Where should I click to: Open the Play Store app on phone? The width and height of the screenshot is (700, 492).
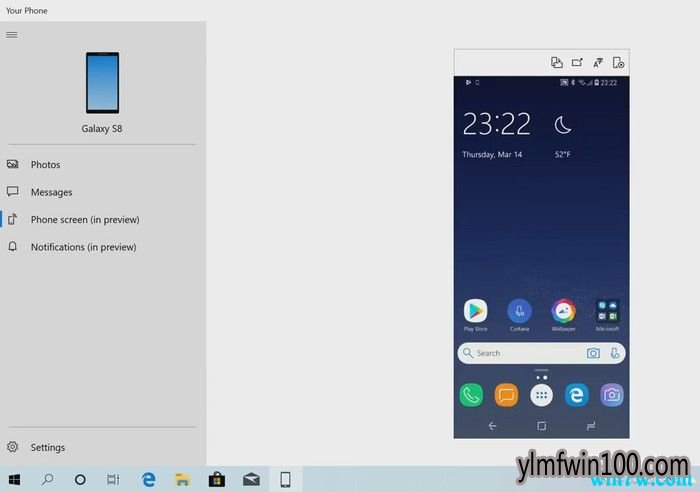(x=475, y=315)
